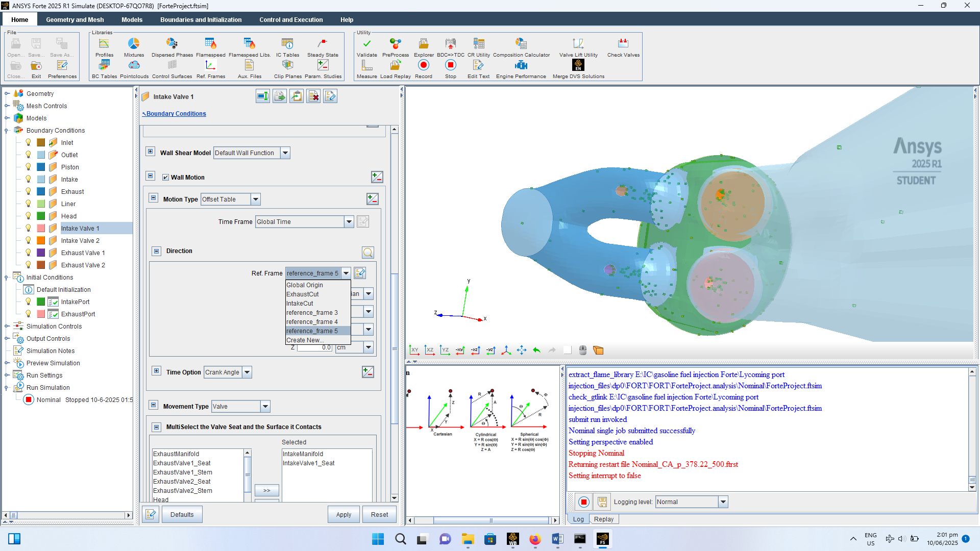Expand Simulation Controls tree node
The width and height of the screenshot is (980, 551).
click(7, 327)
